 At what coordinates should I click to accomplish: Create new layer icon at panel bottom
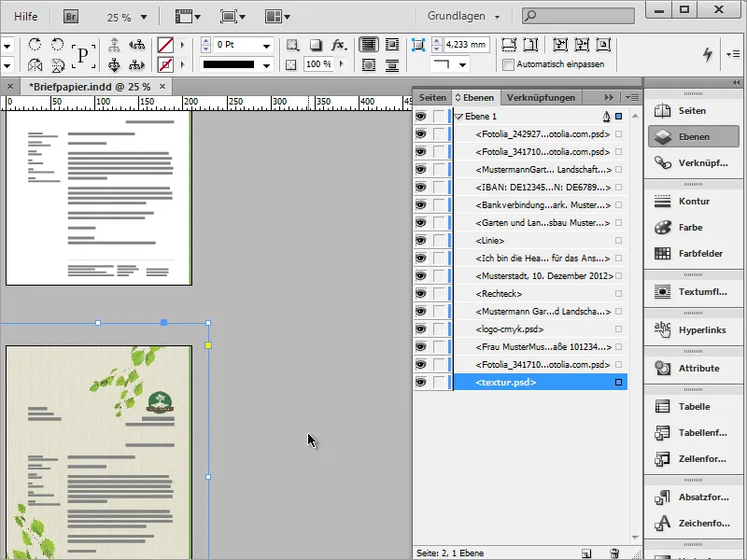click(x=586, y=553)
